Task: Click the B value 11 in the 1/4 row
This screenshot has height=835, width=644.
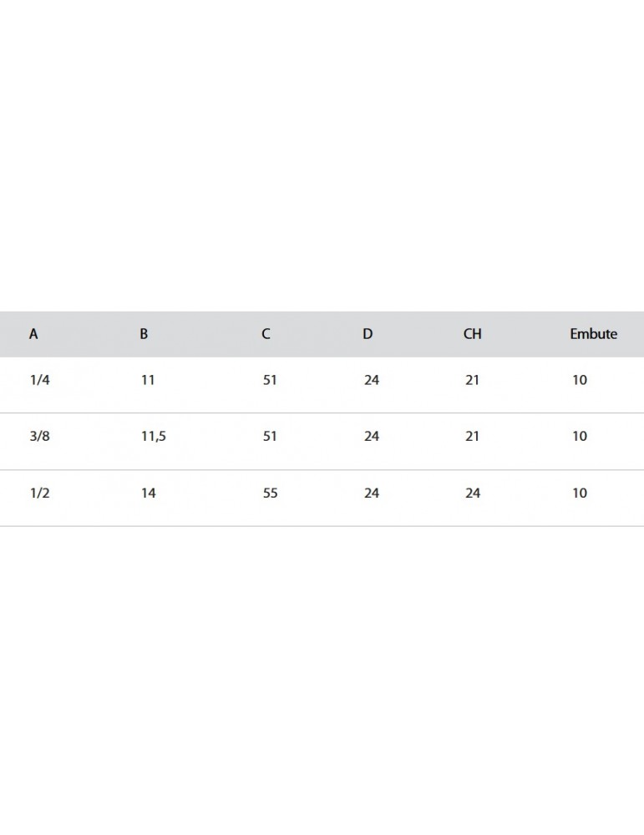Action: tap(148, 380)
